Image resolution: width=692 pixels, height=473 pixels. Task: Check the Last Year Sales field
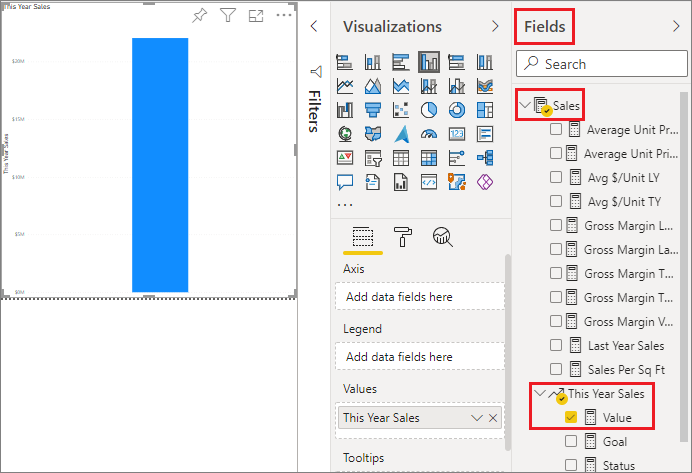point(556,346)
